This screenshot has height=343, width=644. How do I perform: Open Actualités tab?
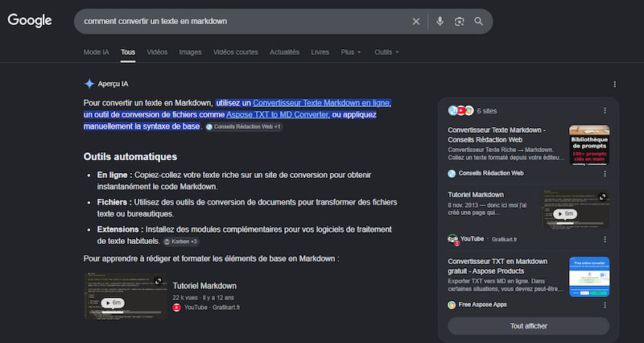[x=284, y=52]
